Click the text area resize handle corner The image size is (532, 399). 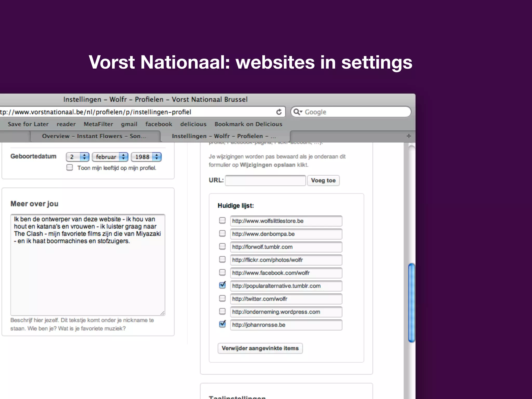(162, 313)
